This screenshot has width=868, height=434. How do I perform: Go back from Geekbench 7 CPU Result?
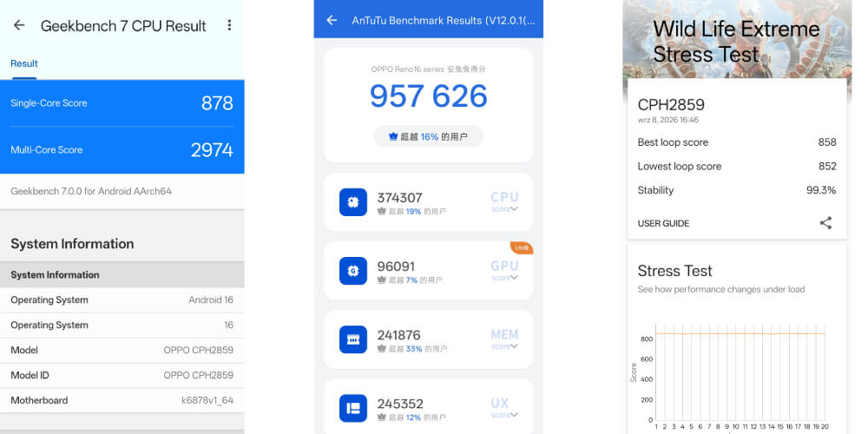19,25
